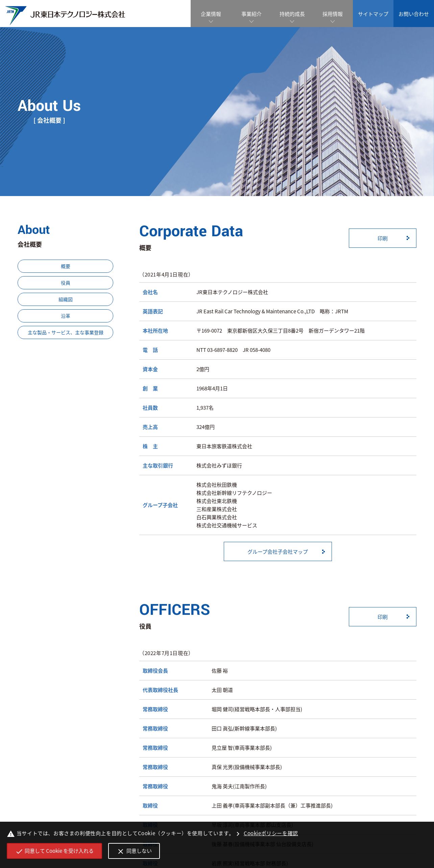Decline cookies with 同意しない

tap(134, 851)
